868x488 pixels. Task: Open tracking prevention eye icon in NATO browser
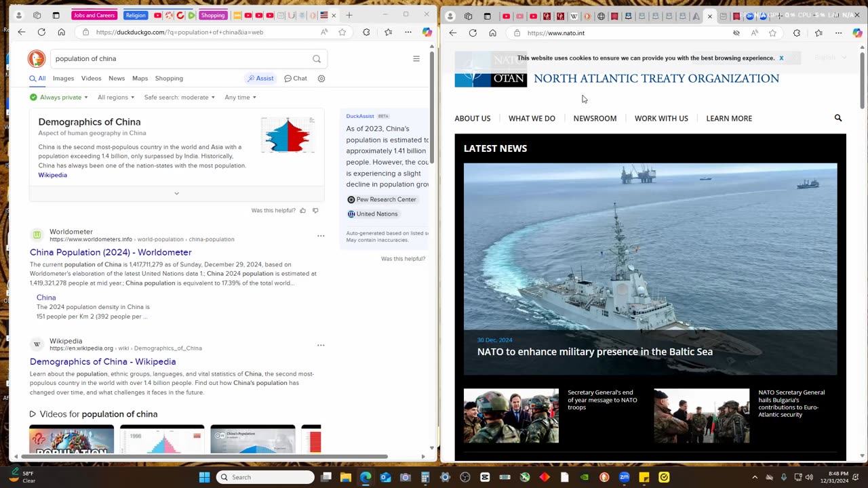point(736,33)
